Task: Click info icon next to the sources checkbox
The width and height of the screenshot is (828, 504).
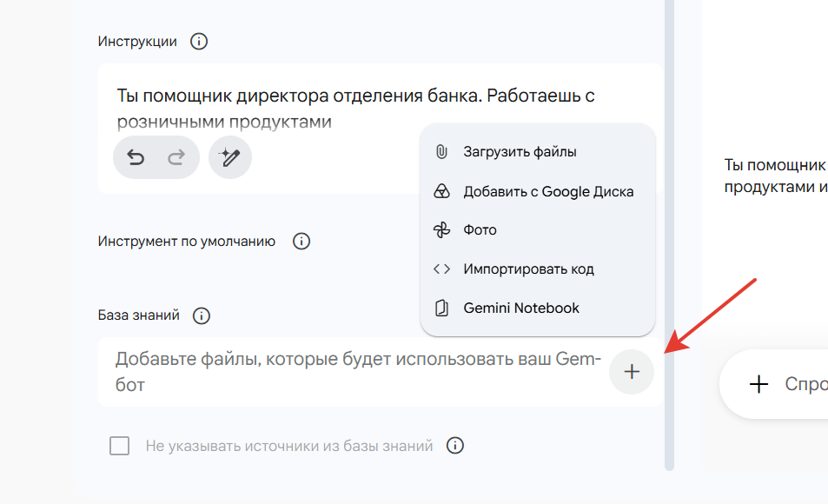Action: coord(455,446)
